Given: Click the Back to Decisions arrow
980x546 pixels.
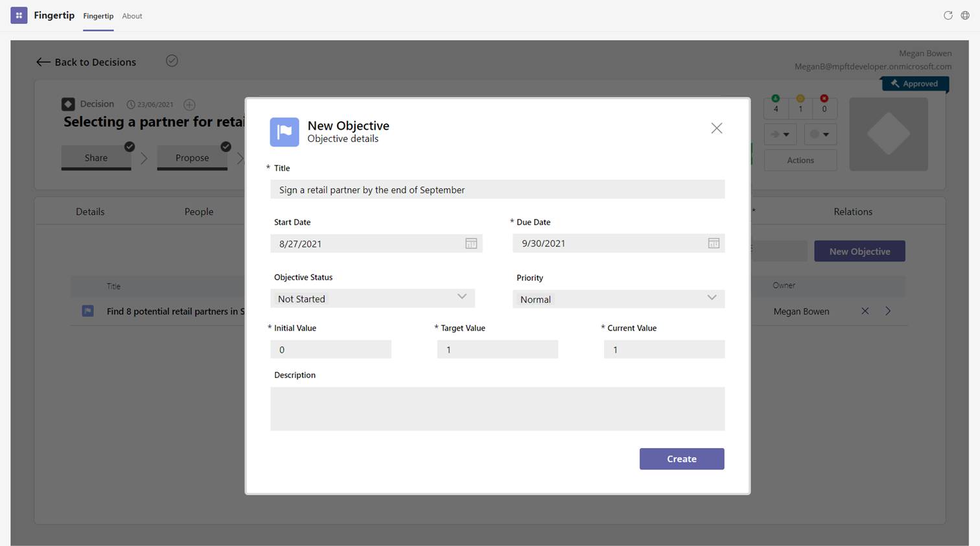Looking at the screenshot, I should 43,62.
